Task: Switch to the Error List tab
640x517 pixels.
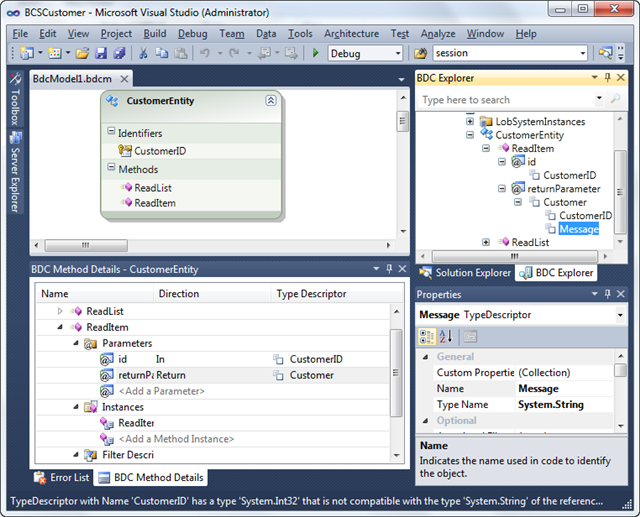Action: (x=62, y=477)
